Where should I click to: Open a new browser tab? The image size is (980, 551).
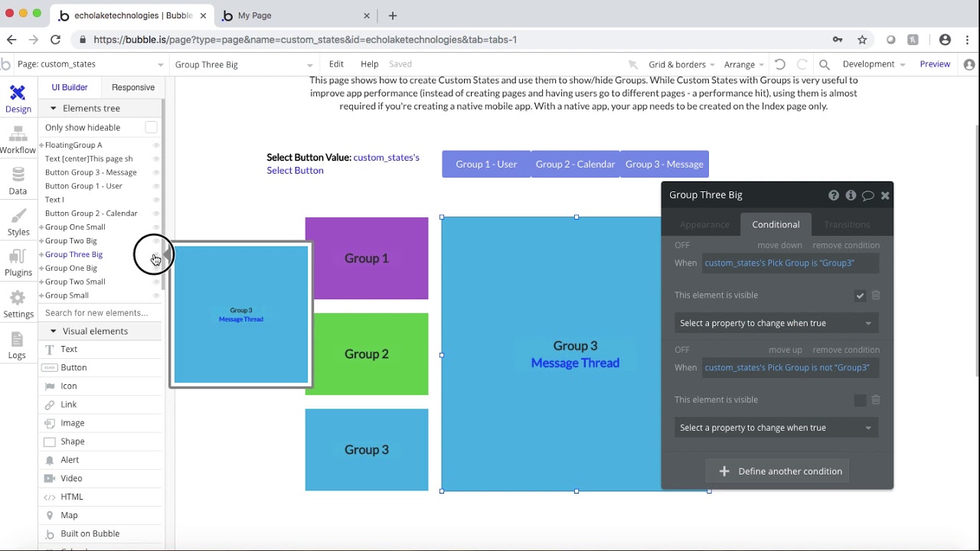tap(393, 15)
